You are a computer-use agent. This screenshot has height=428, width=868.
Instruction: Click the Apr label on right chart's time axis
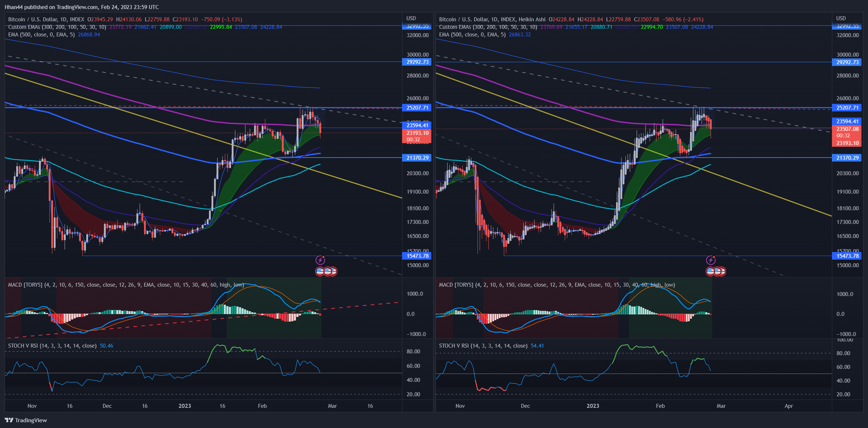tap(789, 406)
